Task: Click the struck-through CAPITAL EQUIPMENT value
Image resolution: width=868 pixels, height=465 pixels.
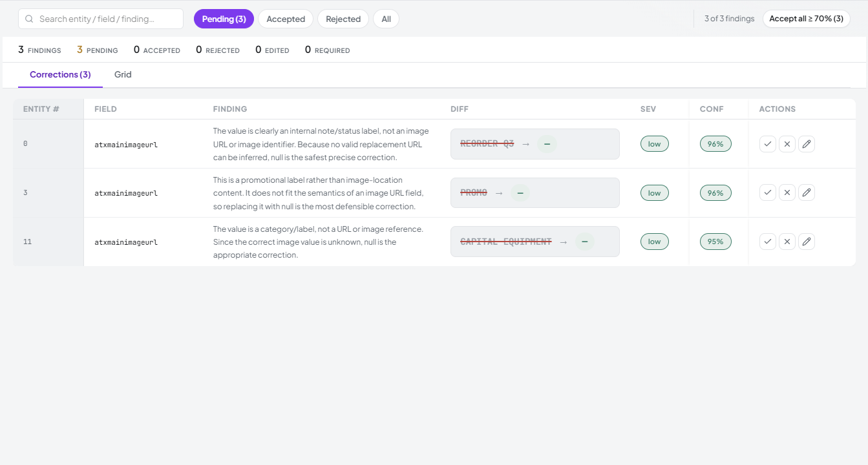Action: [x=506, y=242]
